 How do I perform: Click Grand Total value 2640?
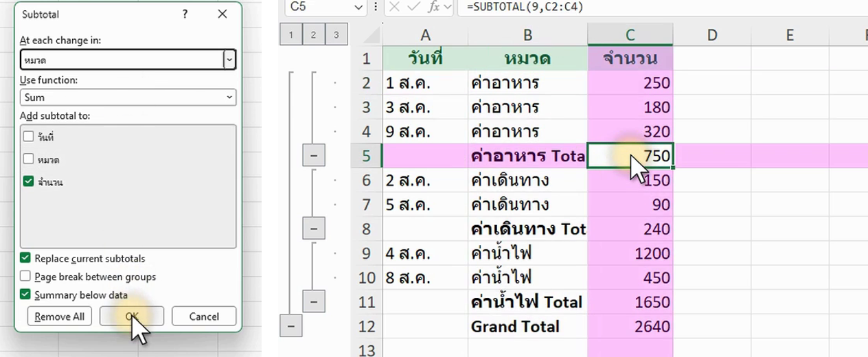tap(630, 326)
